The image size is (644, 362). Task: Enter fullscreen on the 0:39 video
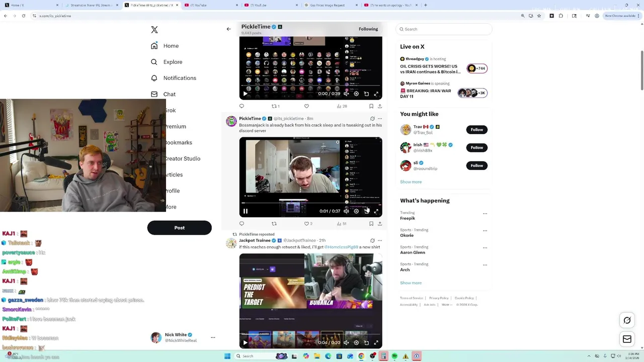pyautogui.click(x=376, y=94)
